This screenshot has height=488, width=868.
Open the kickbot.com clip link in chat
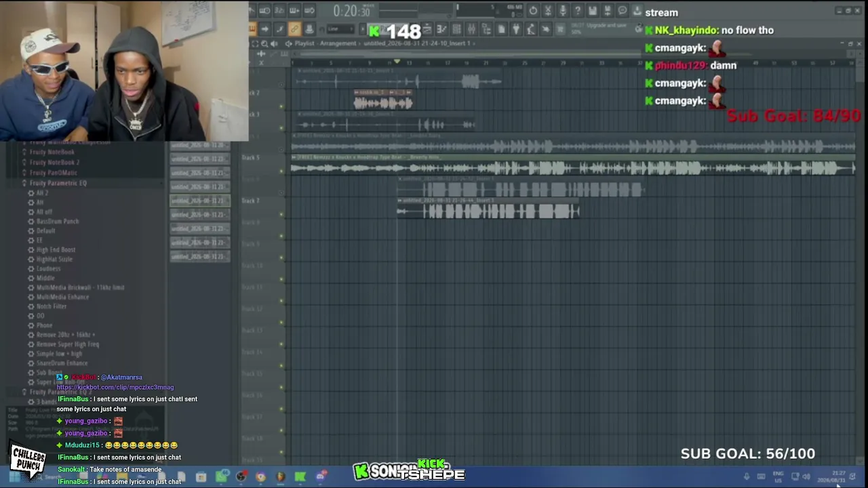[x=115, y=387]
